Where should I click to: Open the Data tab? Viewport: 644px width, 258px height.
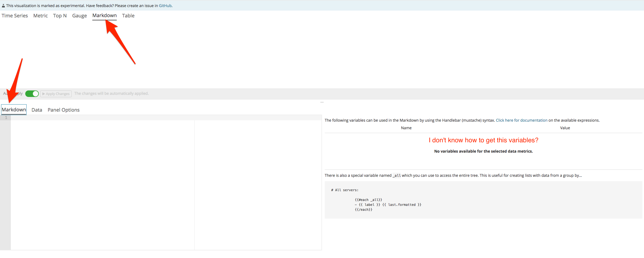37,110
